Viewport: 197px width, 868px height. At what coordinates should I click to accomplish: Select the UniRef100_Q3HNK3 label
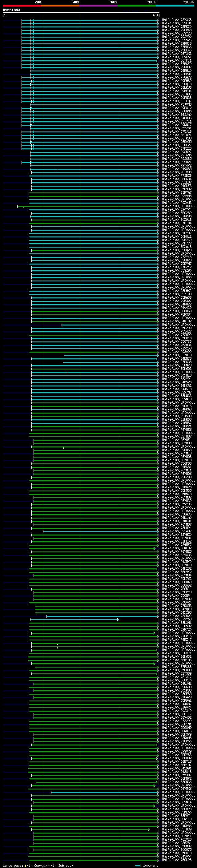point(177,365)
